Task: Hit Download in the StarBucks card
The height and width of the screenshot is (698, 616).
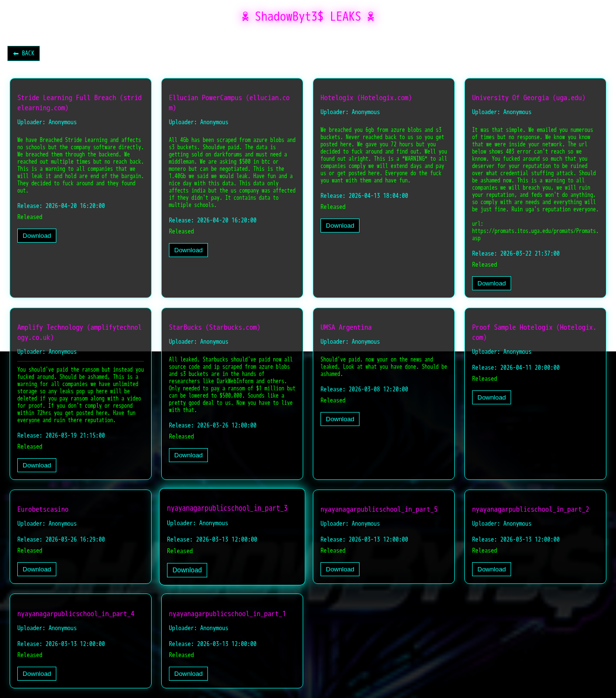Action: click(x=188, y=455)
